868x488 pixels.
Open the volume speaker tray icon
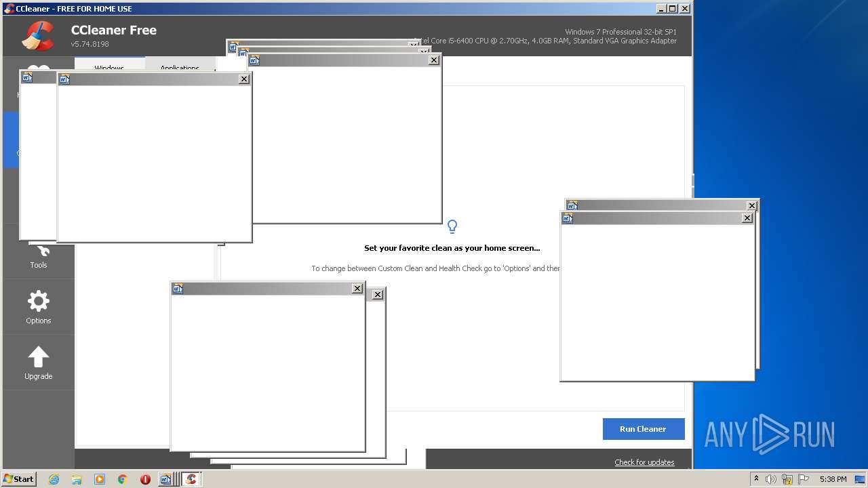[x=771, y=479]
